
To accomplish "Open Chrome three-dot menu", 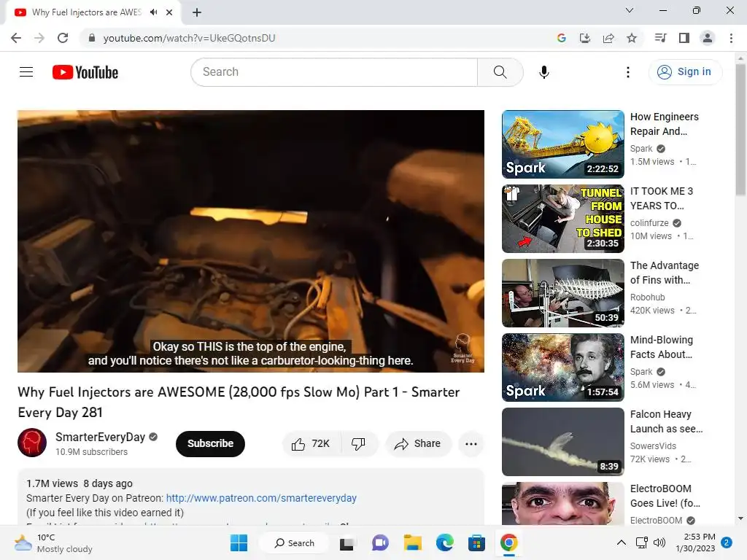I will tap(731, 38).
